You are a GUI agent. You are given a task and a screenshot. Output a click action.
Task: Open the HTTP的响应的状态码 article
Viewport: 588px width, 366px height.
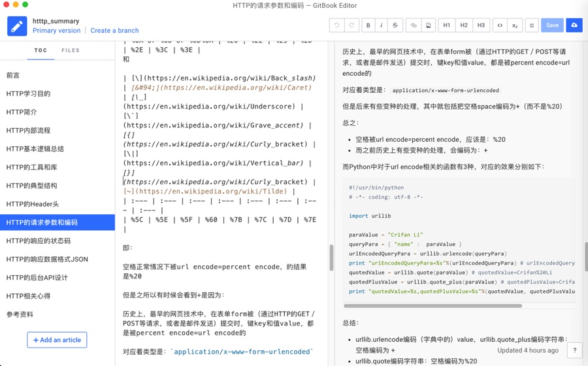coord(57,241)
